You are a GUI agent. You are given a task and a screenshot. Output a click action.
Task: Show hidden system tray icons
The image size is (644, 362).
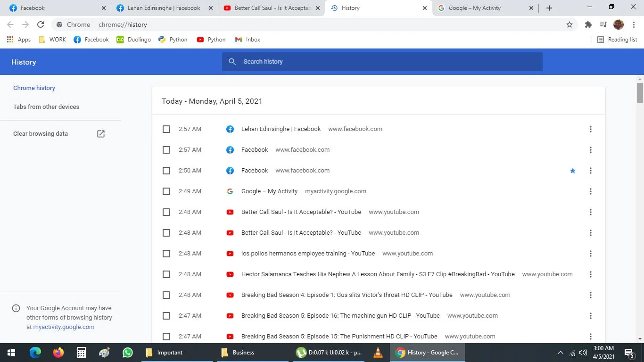[561, 353]
